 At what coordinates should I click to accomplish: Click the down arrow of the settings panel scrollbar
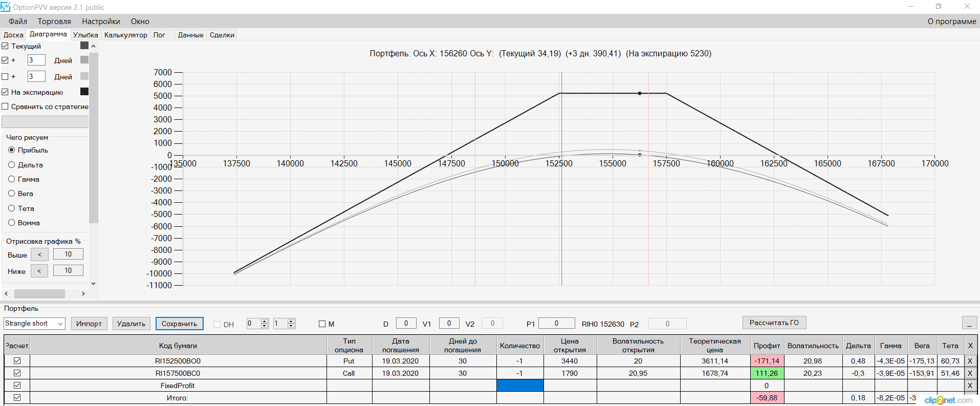pyautogui.click(x=93, y=283)
